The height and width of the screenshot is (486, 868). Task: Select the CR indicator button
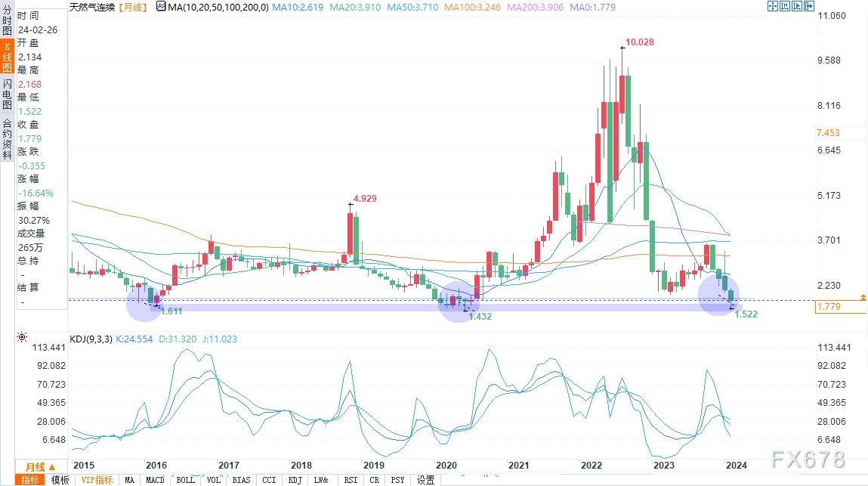(375, 480)
